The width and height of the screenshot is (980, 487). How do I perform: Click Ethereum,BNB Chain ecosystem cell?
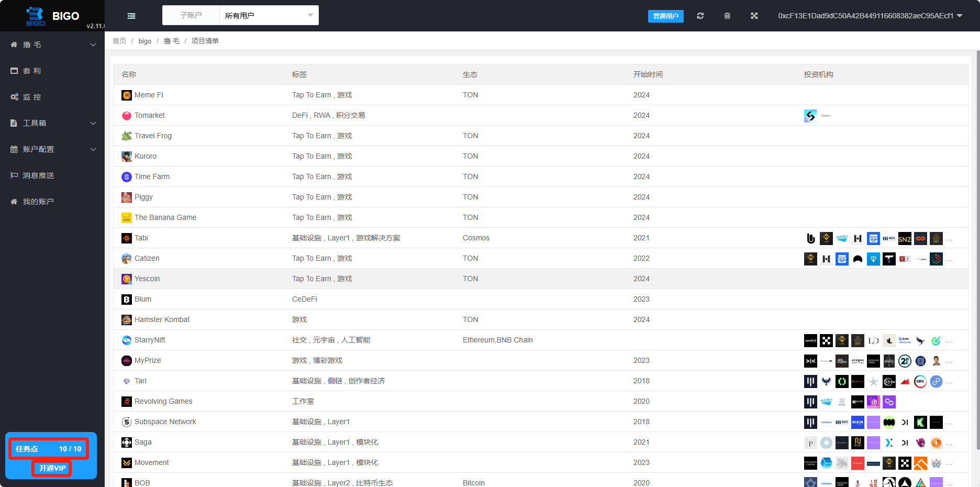(x=498, y=340)
